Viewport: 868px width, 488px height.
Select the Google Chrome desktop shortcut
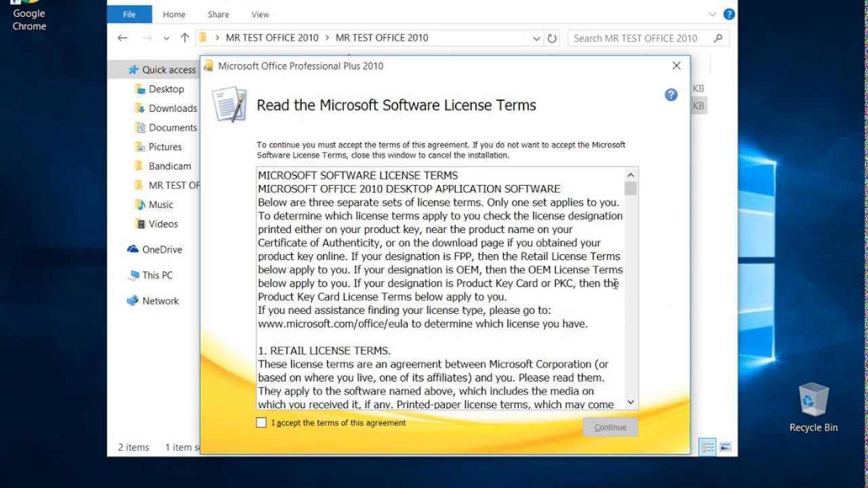29,16
